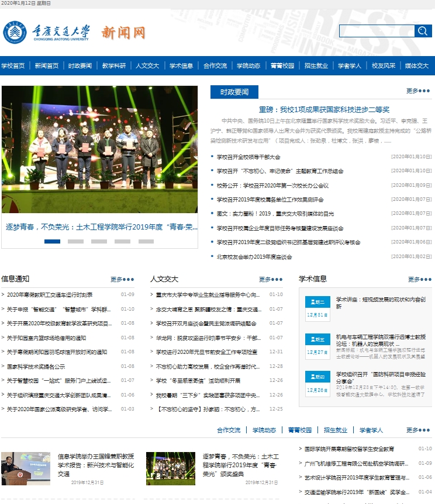Switch to bottom 学院动态 tab
The height and width of the screenshot is (504, 435).
pos(264,430)
